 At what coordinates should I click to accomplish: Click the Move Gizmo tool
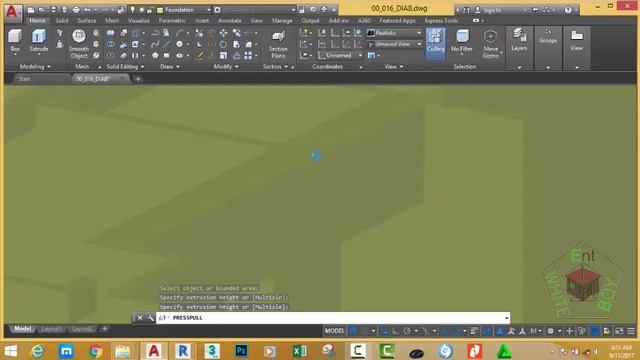[x=491, y=44]
